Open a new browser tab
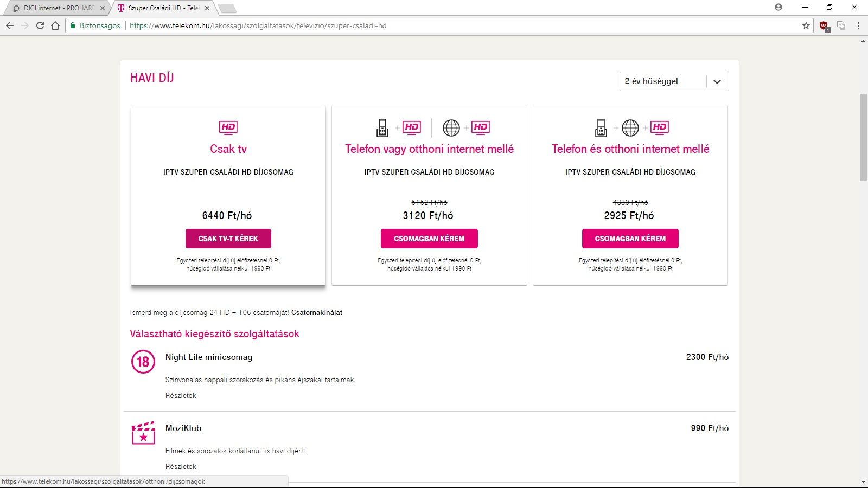This screenshot has height=488, width=868. pos(227,8)
